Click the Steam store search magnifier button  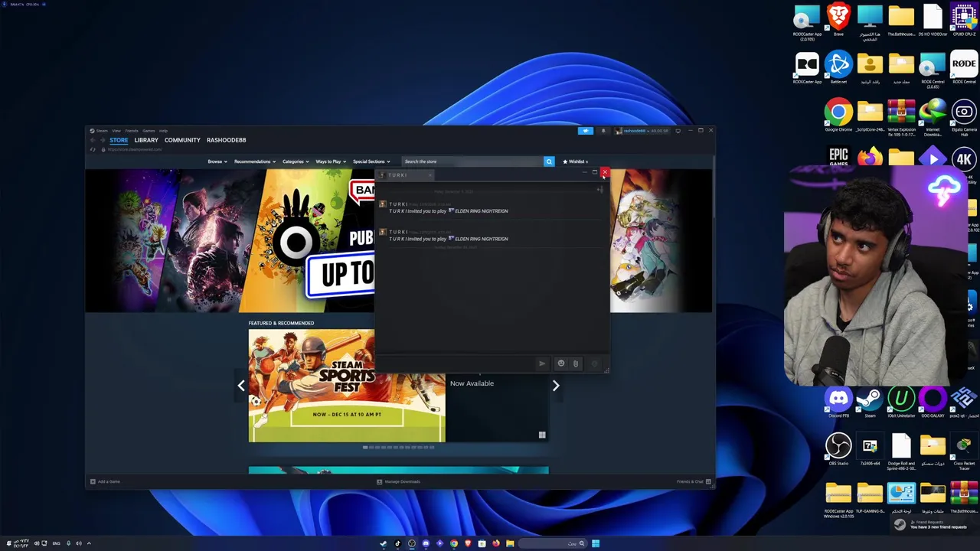click(549, 161)
